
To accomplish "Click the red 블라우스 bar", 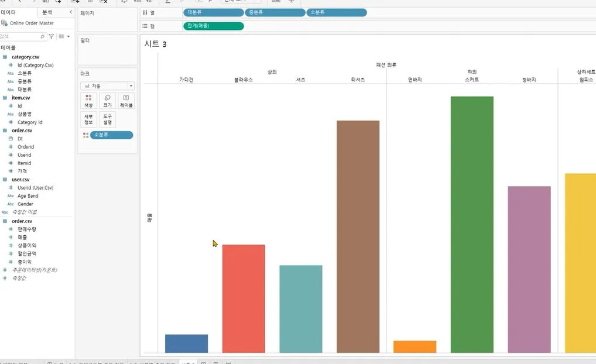I will [x=244, y=298].
